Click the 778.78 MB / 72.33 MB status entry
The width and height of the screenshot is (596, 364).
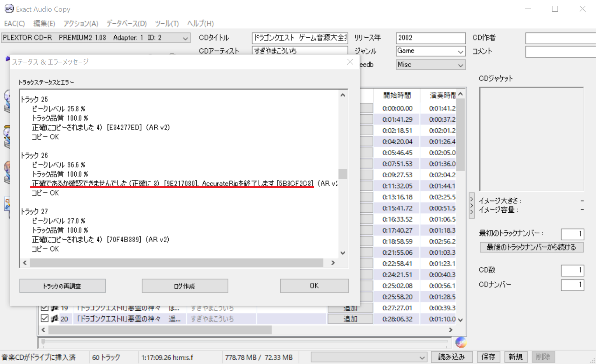(x=259, y=357)
